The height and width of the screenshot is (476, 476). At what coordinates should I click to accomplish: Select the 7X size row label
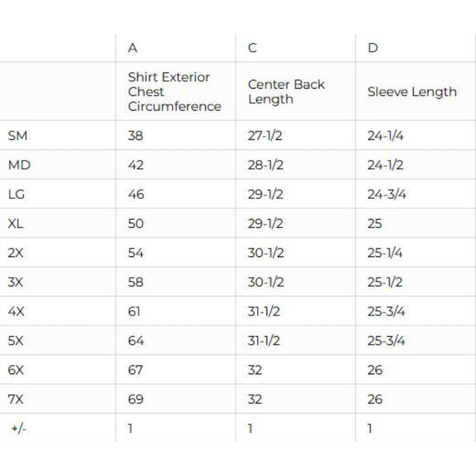pos(16,399)
